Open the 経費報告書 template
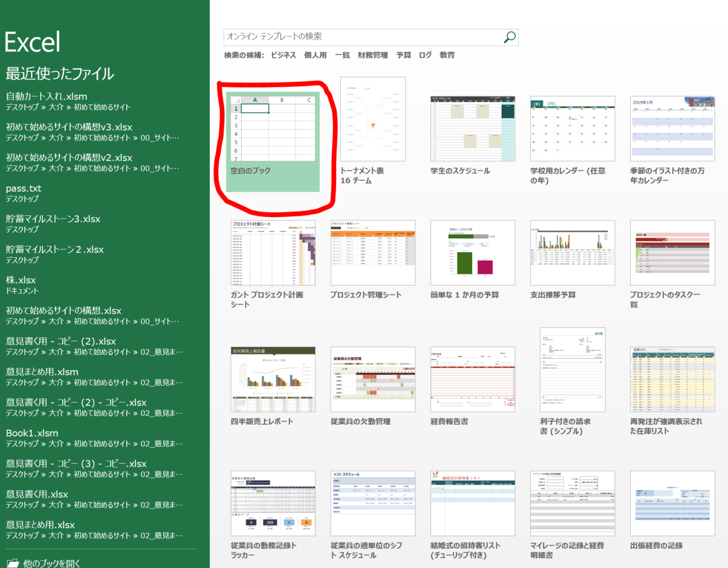Screen dimensions: 728x568 click(x=473, y=387)
